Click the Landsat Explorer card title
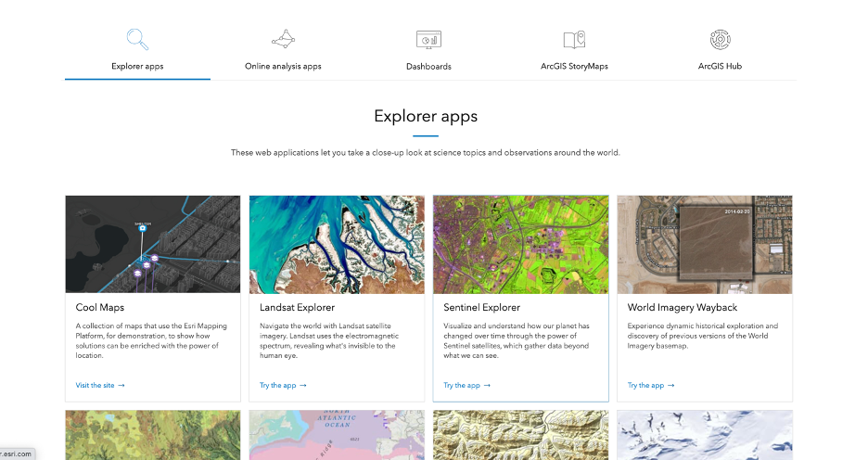Image resolution: width=868 pixels, height=460 pixels. pos(298,307)
